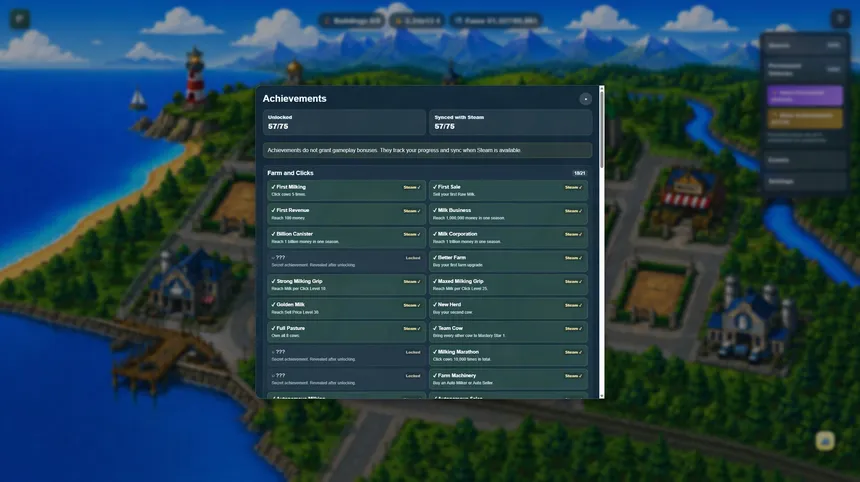Click 'Reach Milk per Click Level 25.'

tap(460, 289)
